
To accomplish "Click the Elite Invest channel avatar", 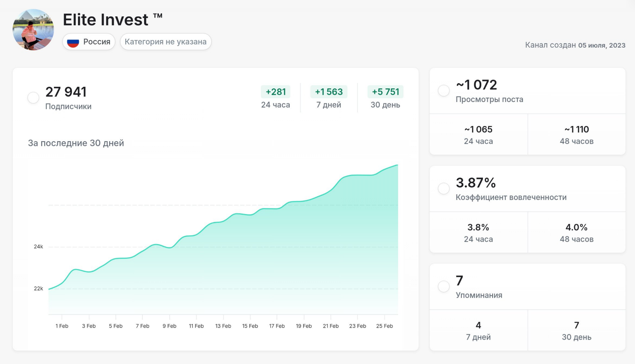I will coord(33,30).
